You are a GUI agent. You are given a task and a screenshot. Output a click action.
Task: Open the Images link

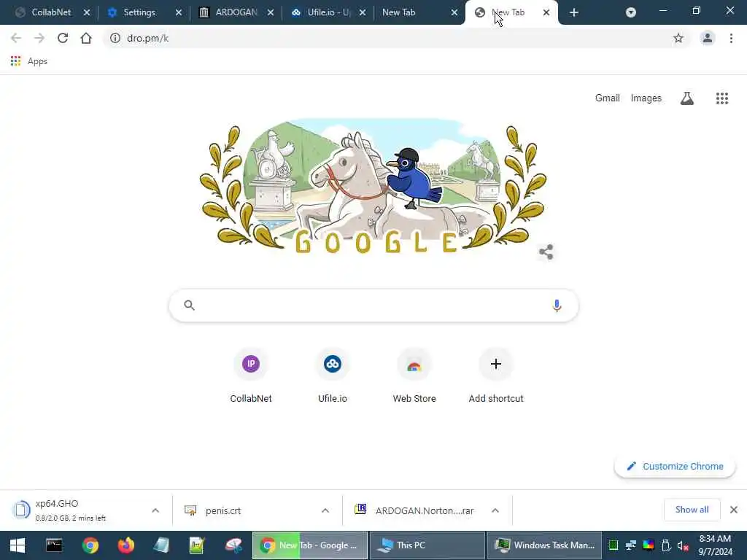point(646,98)
